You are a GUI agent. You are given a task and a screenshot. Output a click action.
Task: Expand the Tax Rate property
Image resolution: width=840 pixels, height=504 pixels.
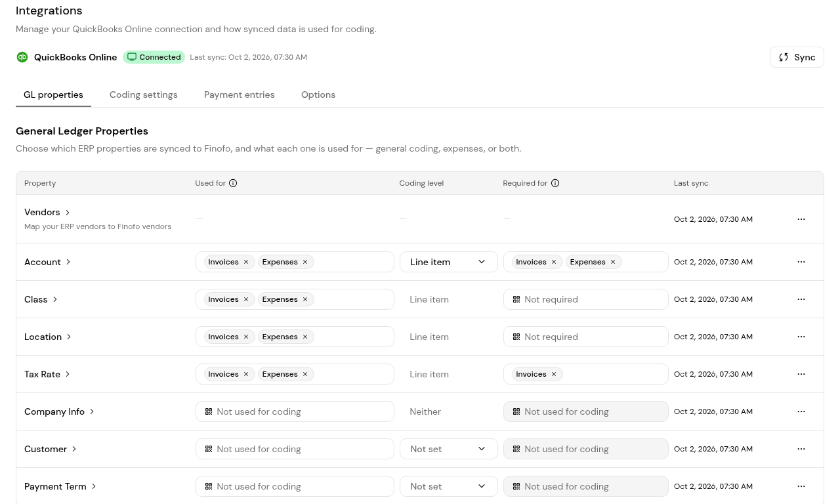pos(47,374)
